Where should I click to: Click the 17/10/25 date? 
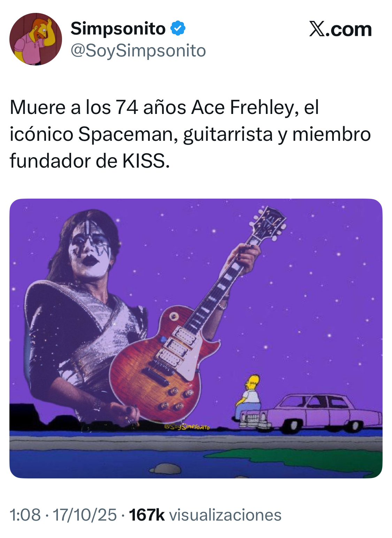click(x=85, y=515)
